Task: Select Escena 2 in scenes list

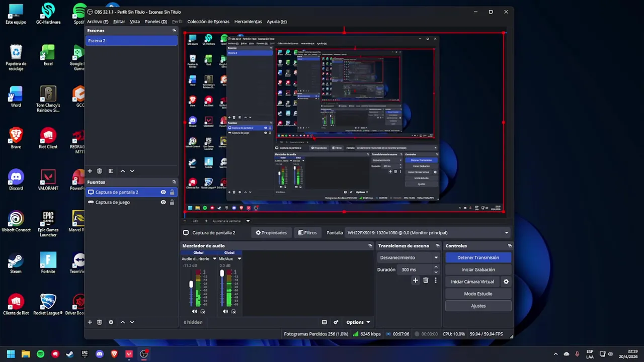Action: tap(131, 41)
